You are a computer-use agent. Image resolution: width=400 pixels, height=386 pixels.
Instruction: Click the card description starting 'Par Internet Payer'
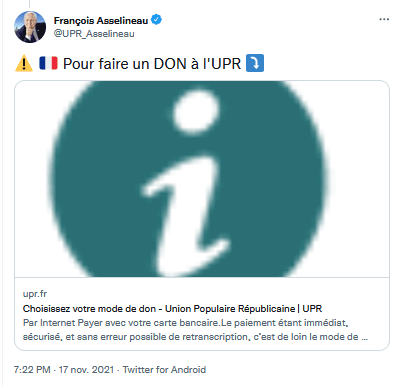coord(195,330)
